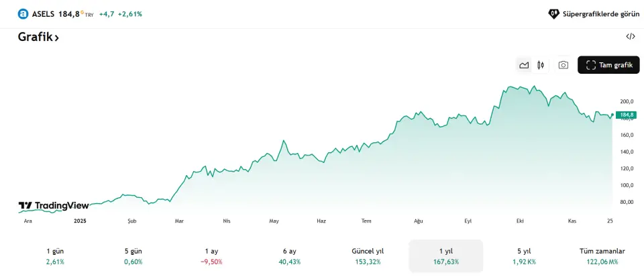Open the embed code icon
Viewport: 644px width, 277px height.
pyautogui.click(x=630, y=37)
